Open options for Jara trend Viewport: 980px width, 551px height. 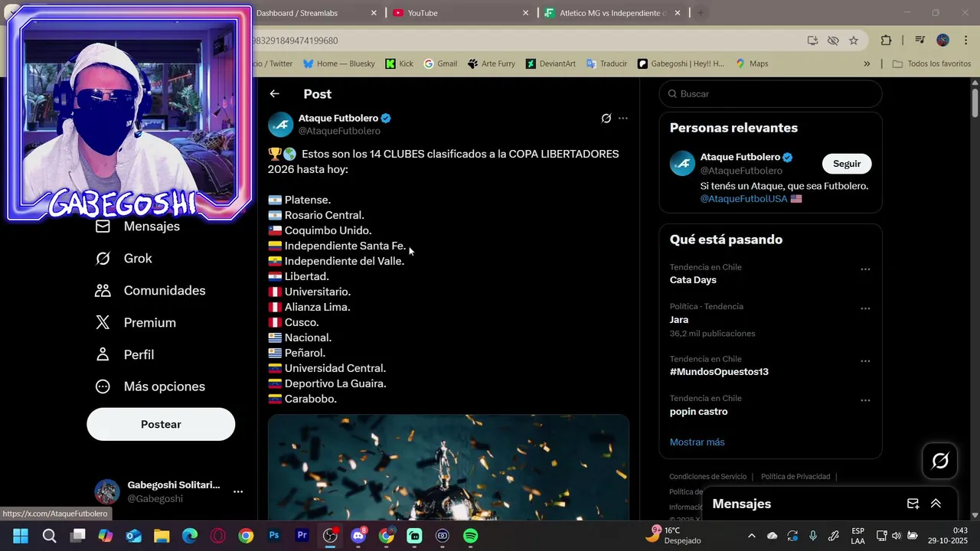(x=865, y=309)
